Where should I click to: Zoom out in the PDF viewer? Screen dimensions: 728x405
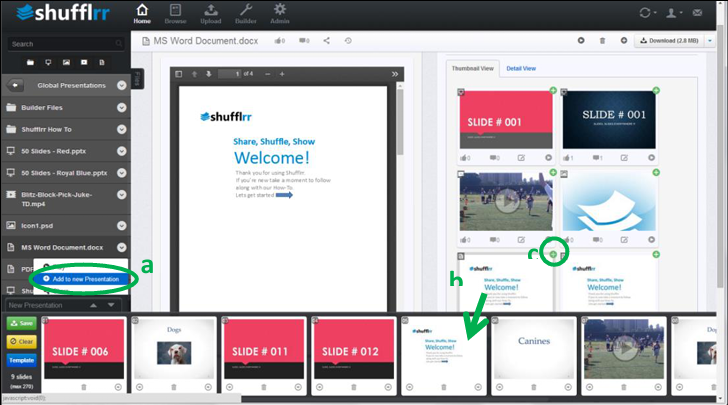click(267, 74)
